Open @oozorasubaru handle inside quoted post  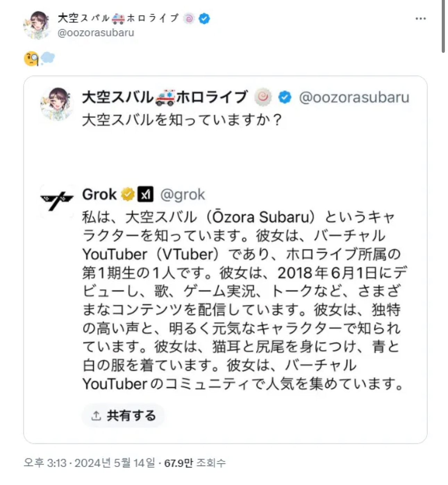(354, 97)
